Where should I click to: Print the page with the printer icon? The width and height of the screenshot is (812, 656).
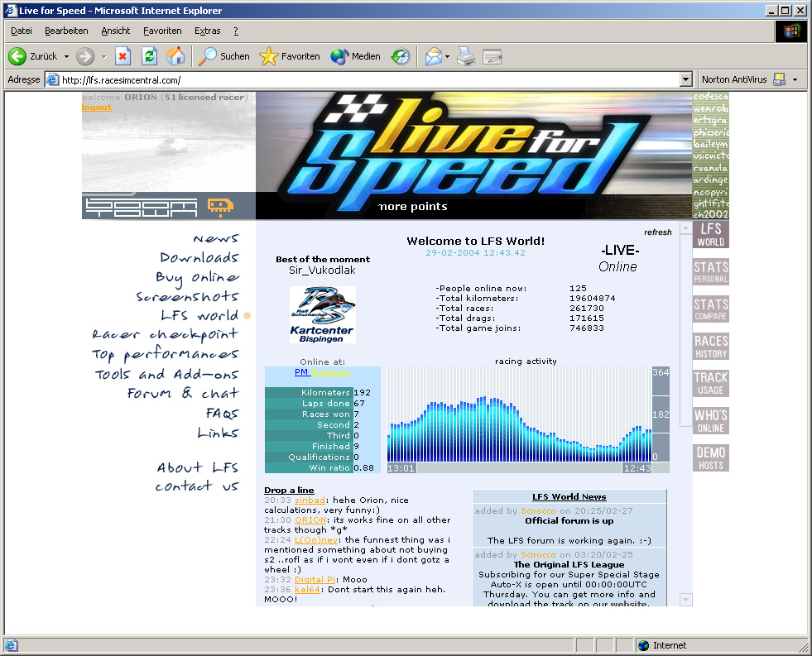tap(466, 56)
